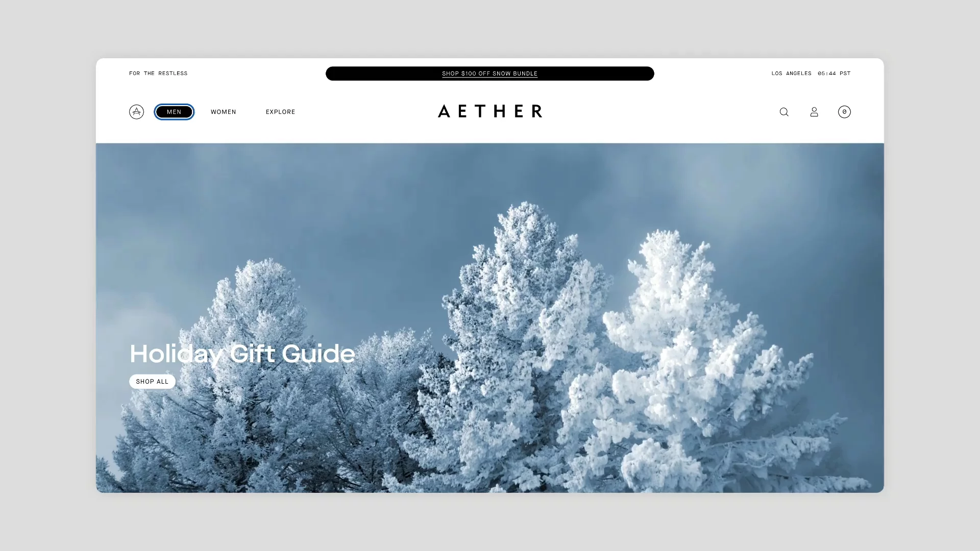The image size is (980, 551).
Task: Click the SHOP $100 OFF SNOW BUNDLE link
Action: (490, 73)
